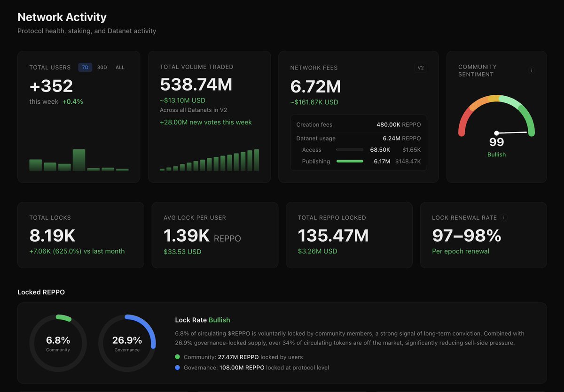This screenshot has height=392, width=564.
Task: Click the "Datanet usage" row label
Action: point(316,138)
